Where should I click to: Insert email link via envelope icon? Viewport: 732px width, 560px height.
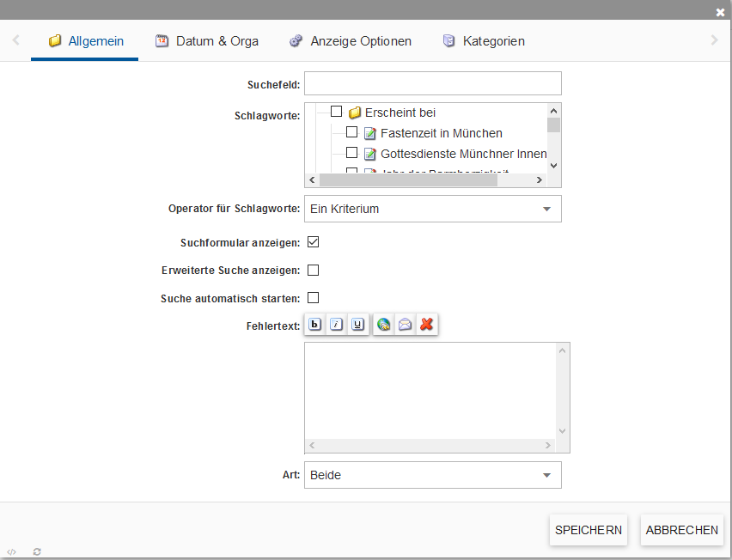coord(405,325)
